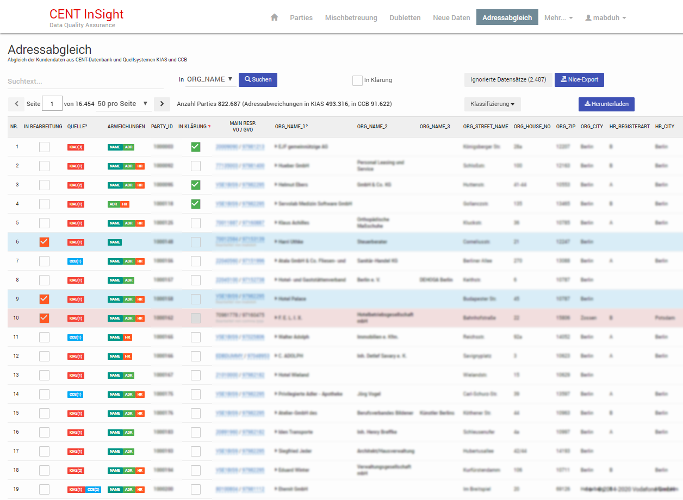
Task: Open the mabduh user account menu
Action: (605, 18)
